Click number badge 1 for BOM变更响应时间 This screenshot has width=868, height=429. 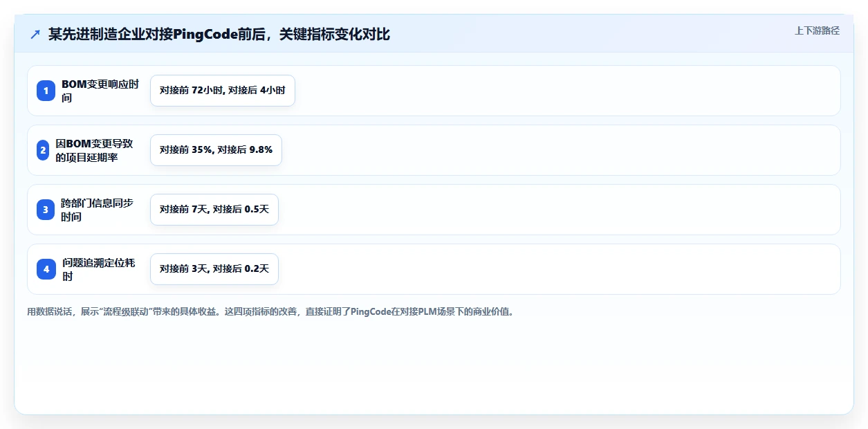click(x=46, y=91)
